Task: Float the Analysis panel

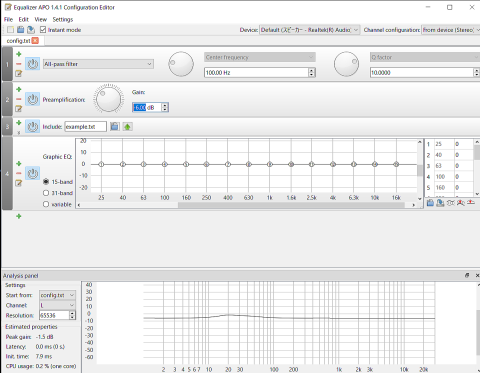Action: (467, 275)
